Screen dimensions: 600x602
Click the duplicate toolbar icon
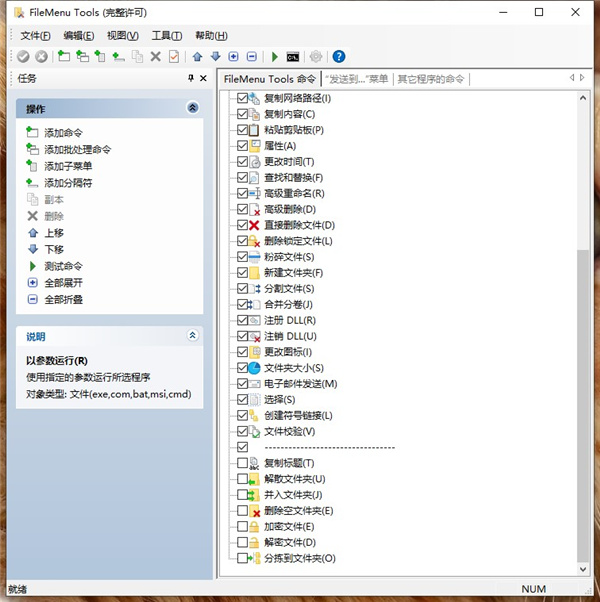(137, 57)
